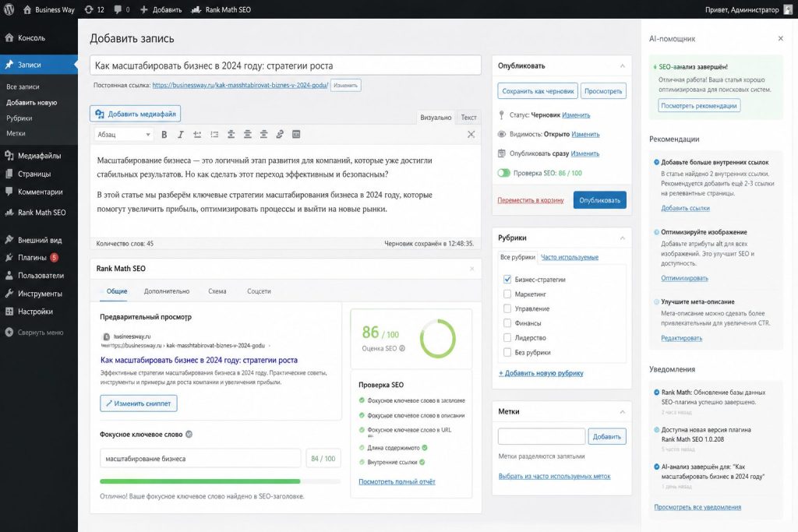Toggle bold formatting in editor toolbar
This screenshot has width=798, height=532.
click(164, 134)
